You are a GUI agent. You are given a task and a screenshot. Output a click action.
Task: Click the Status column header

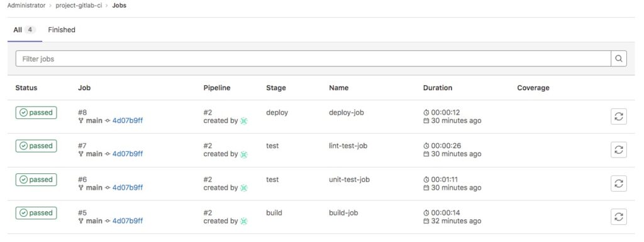(26, 88)
